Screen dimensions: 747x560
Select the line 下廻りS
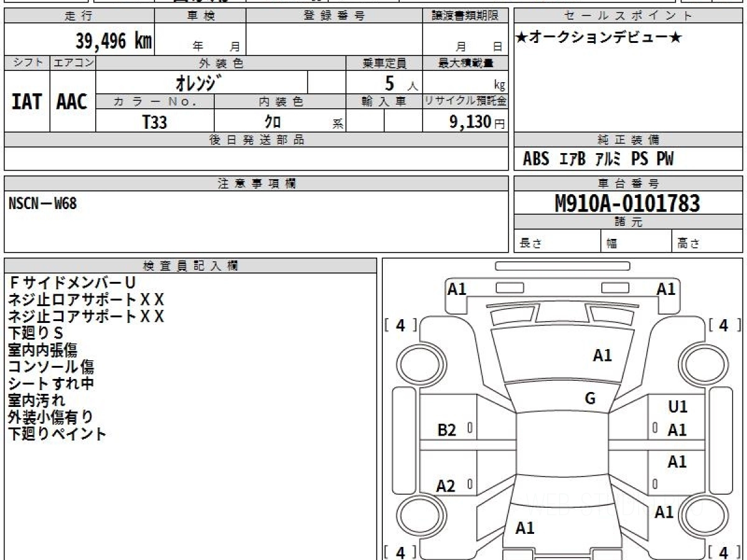tap(36, 334)
